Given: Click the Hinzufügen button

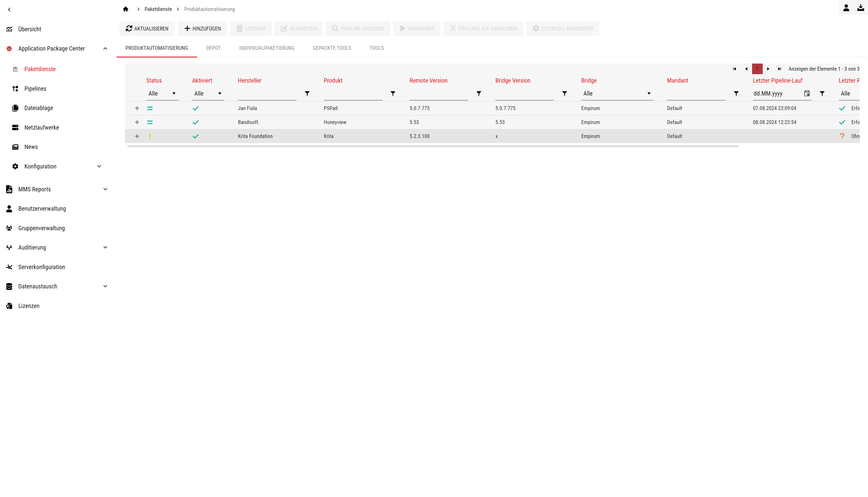Looking at the screenshot, I should (x=202, y=29).
